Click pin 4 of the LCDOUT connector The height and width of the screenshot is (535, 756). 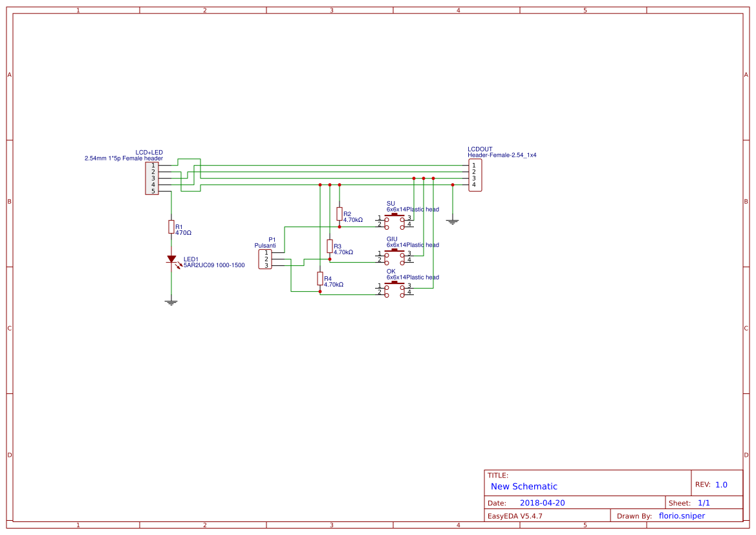click(475, 184)
